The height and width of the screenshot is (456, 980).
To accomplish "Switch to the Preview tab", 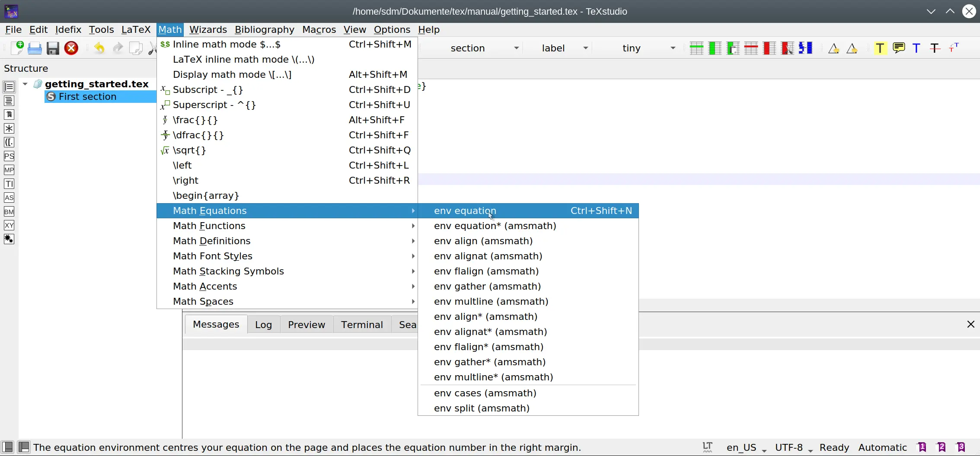I will [x=306, y=325].
